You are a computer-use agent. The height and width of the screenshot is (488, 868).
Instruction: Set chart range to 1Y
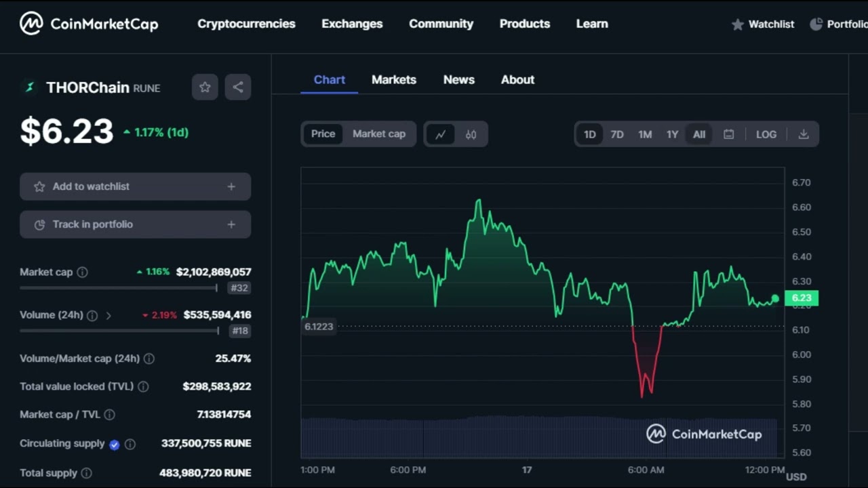pos(672,134)
